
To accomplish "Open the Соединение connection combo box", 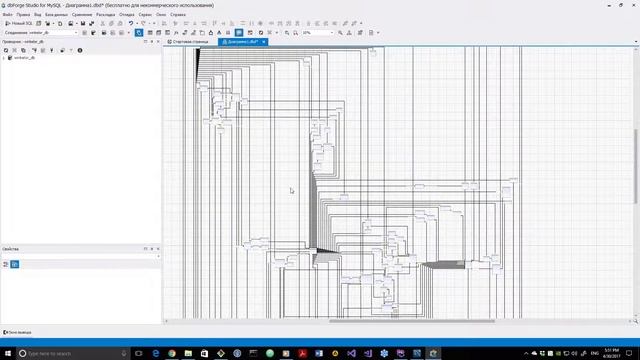I will [x=41, y=33].
